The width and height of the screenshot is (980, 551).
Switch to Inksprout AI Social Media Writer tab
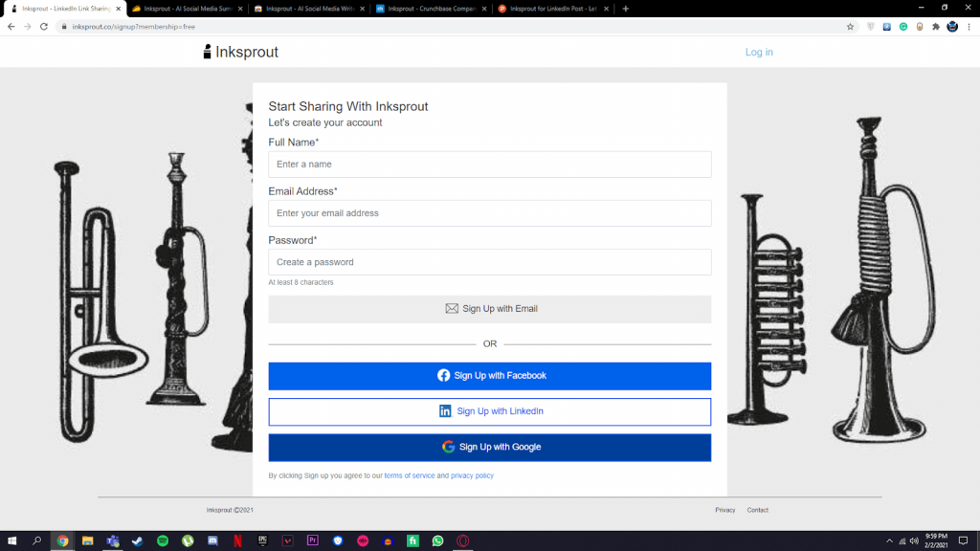point(309,9)
